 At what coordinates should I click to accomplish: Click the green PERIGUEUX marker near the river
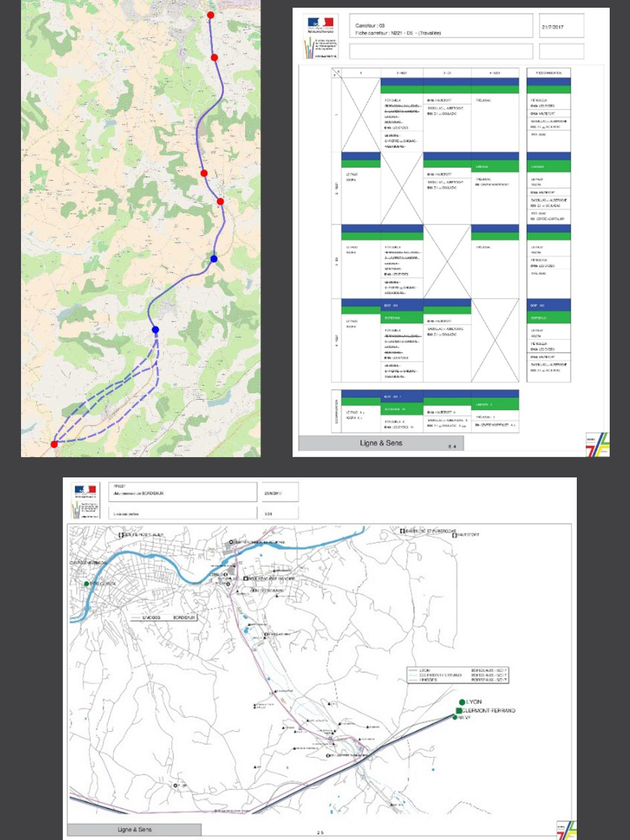point(86,583)
